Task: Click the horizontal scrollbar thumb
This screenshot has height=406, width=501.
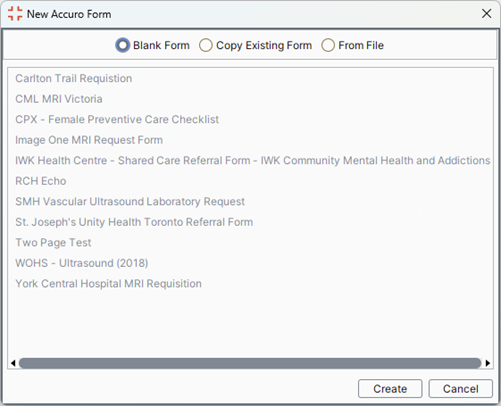Action: pos(250,363)
